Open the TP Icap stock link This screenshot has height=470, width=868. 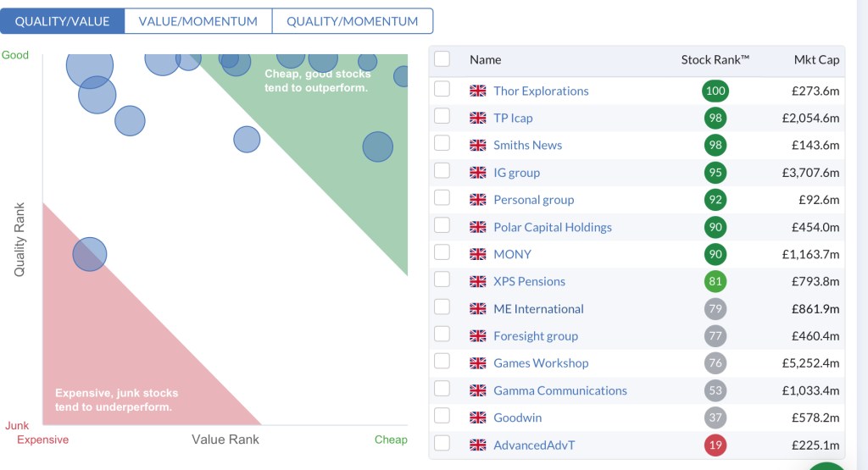click(x=513, y=118)
